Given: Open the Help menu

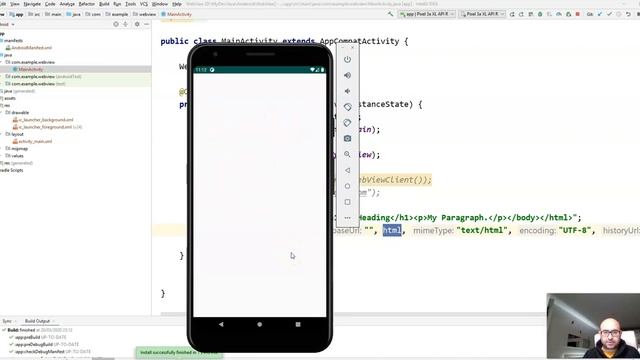Looking at the screenshot, I should coord(177,4).
